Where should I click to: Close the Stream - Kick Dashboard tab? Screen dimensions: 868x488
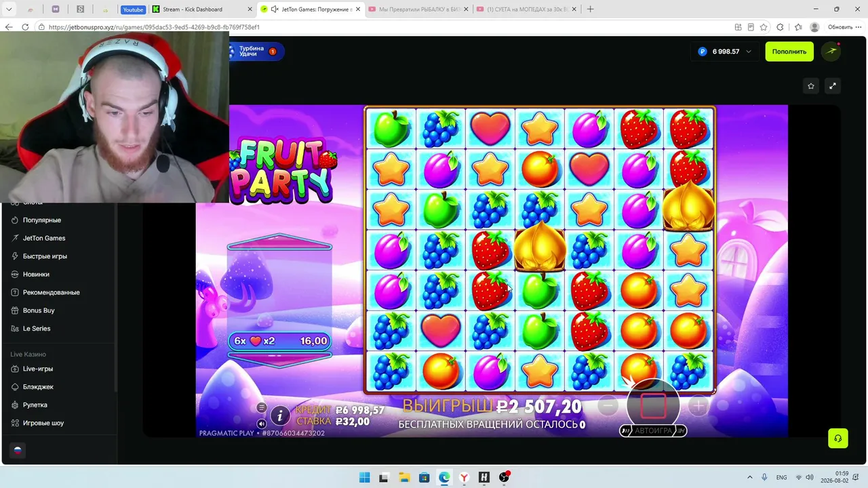click(x=250, y=9)
